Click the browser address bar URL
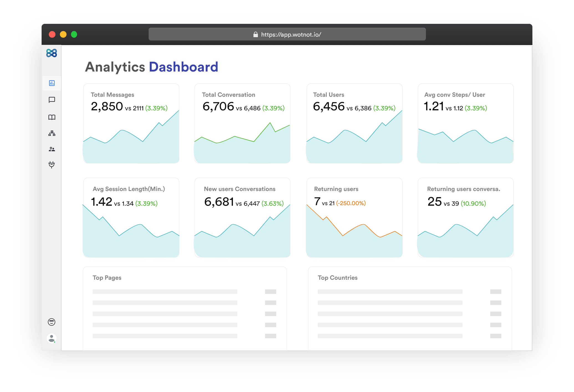Screen dimensions: 574x392 coord(291,34)
